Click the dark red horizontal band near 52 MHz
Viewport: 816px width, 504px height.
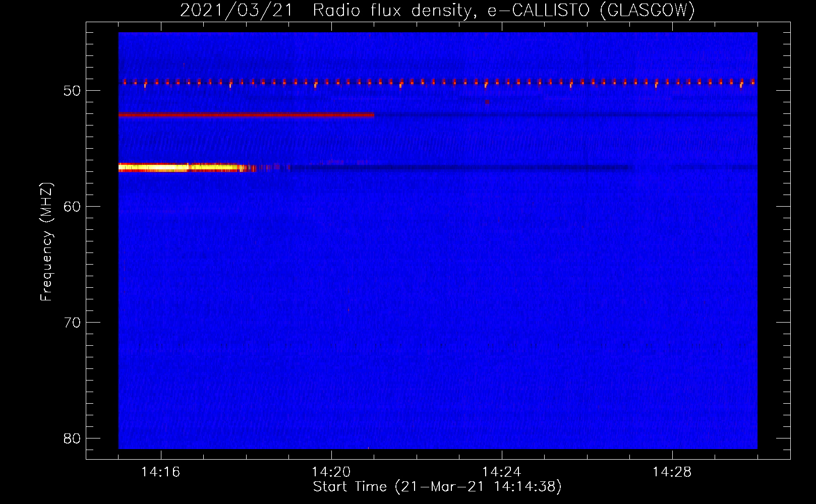point(246,115)
